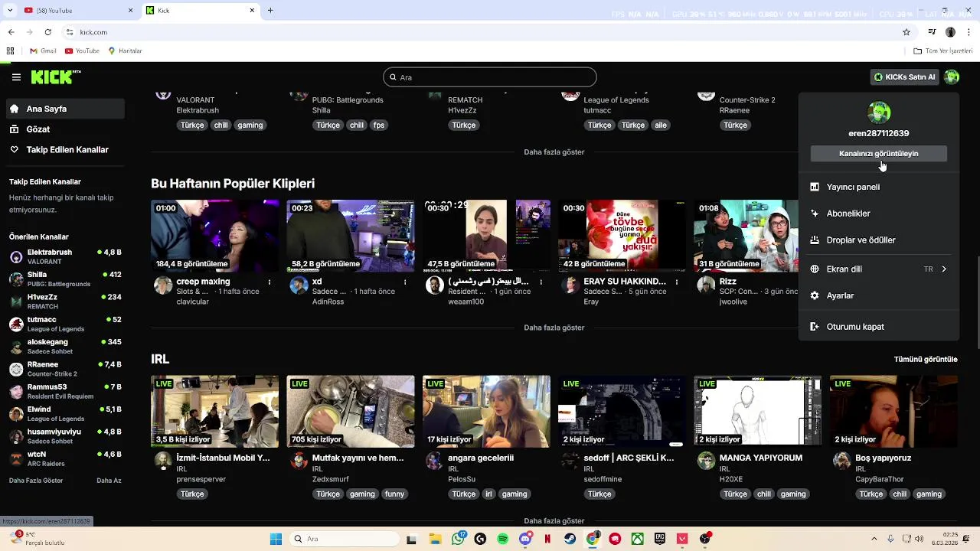
Task: Open RRaenee recommended channel in sidebar
Action: [x=65, y=369]
